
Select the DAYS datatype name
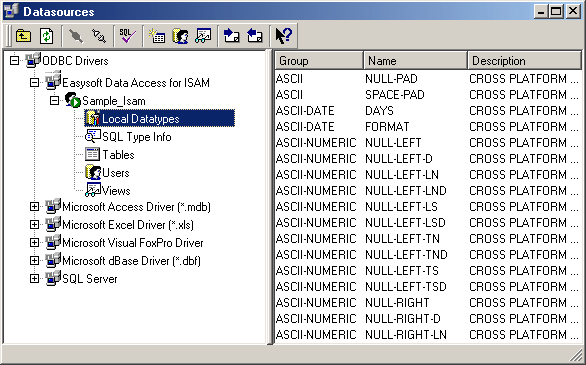[x=379, y=111]
